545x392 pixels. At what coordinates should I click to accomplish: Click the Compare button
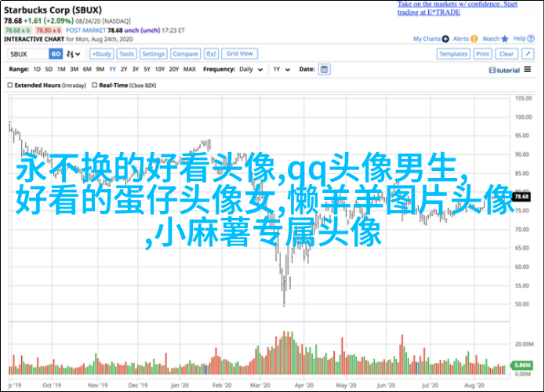point(185,54)
